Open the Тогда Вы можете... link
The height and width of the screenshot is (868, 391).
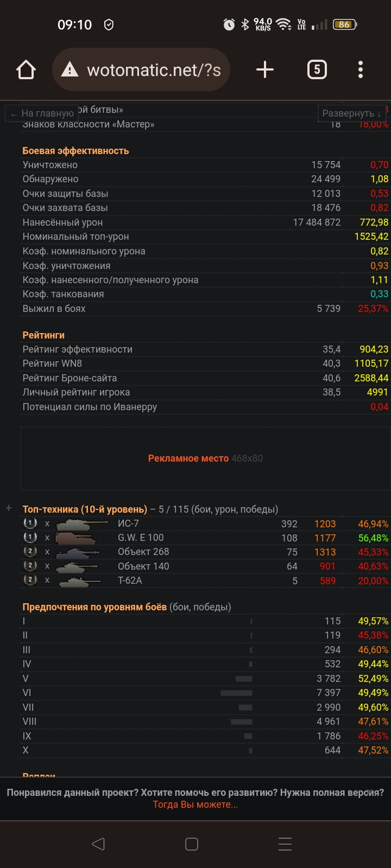tap(195, 805)
